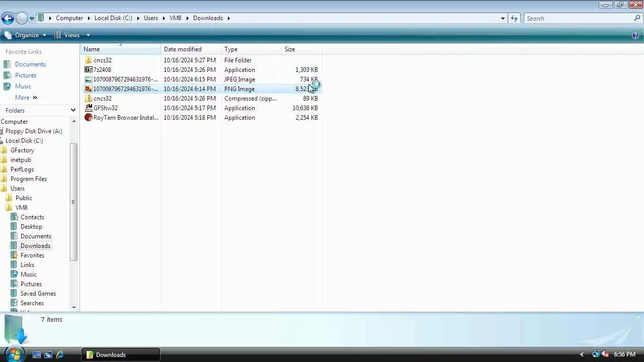Sort by the Type column header
This screenshot has width=644, height=362.
(252, 49)
